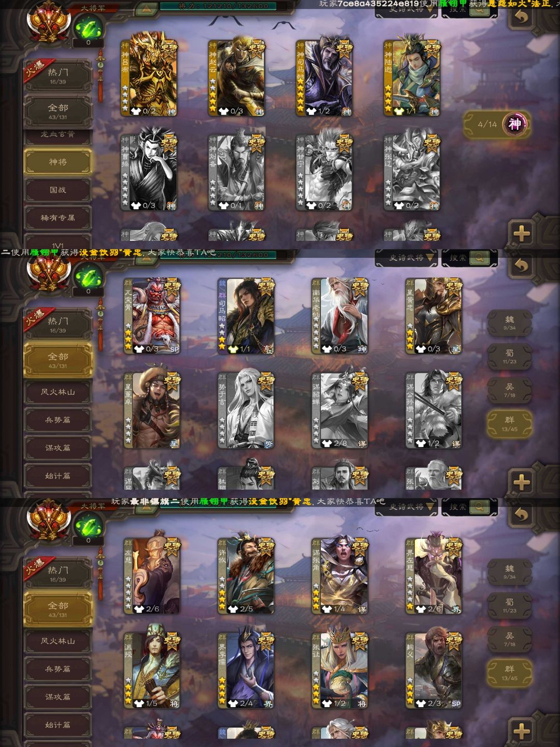Switch to the 神将 category tab

(58, 162)
